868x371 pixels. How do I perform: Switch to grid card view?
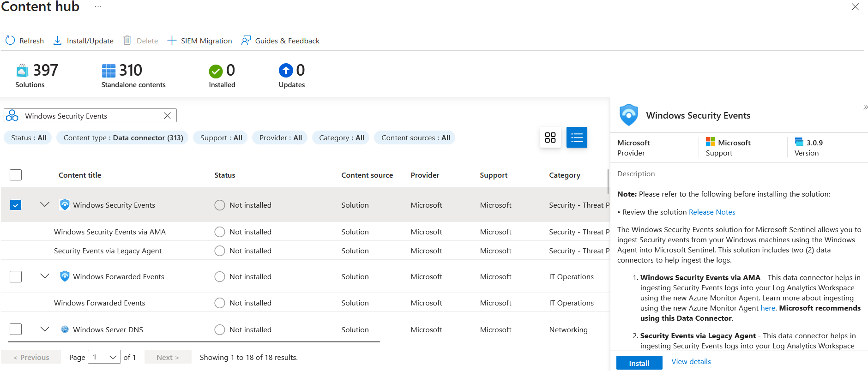click(550, 138)
